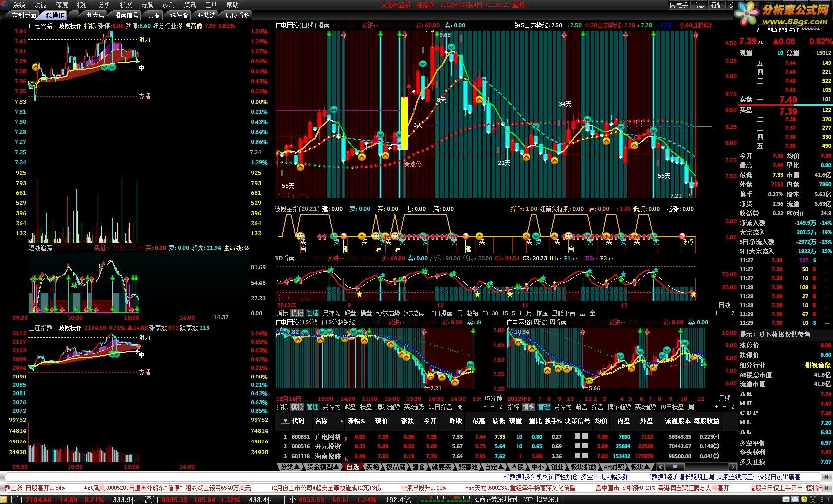Toggle 模板 under the weekly 周线 chart
Image resolution: width=833 pixels, height=504 pixels.
(x=528, y=407)
